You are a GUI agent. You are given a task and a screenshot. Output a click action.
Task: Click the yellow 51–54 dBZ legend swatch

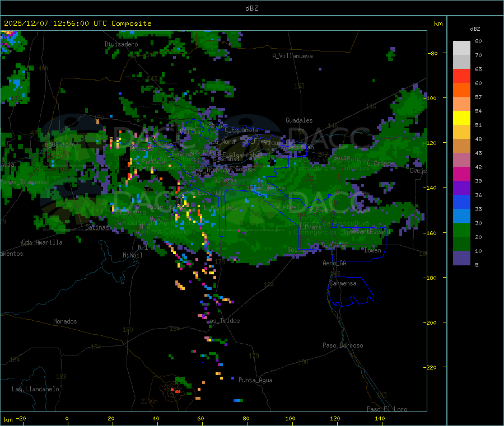click(x=461, y=118)
